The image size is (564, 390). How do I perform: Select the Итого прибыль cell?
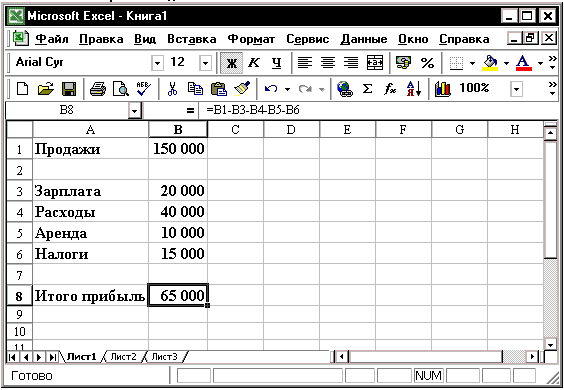(90, 296)
